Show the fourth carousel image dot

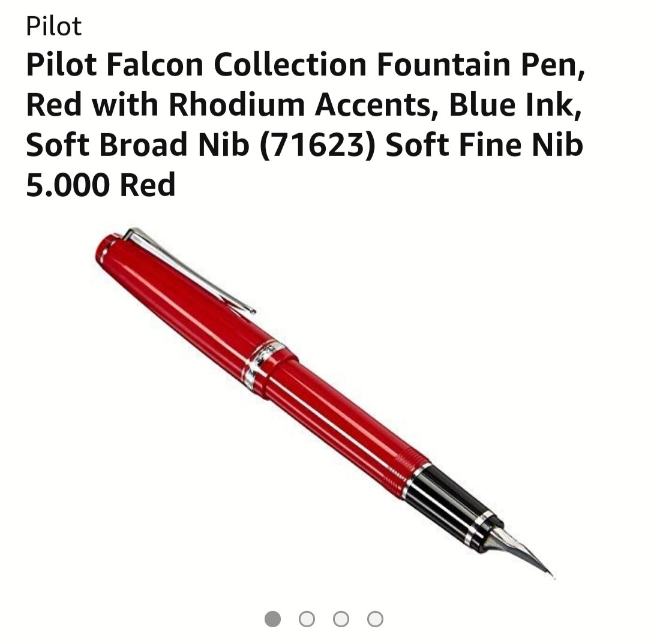tap(375, 619)
